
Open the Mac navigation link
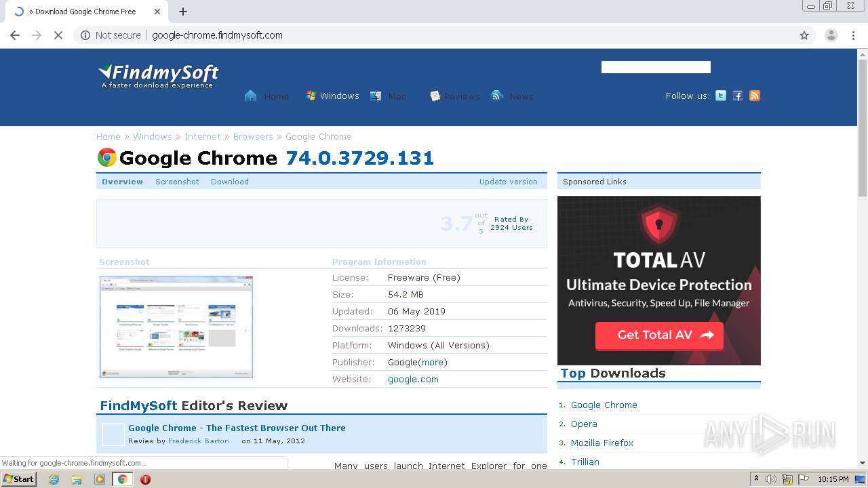397,96
